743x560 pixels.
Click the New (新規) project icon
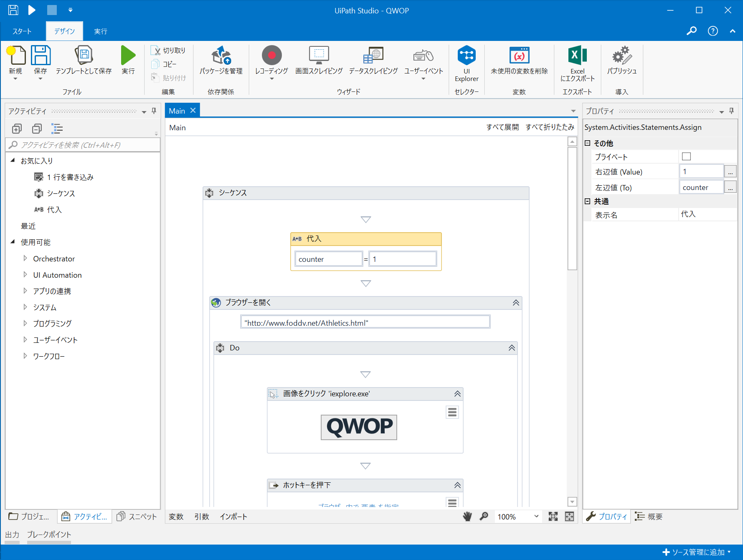[15, 56]
